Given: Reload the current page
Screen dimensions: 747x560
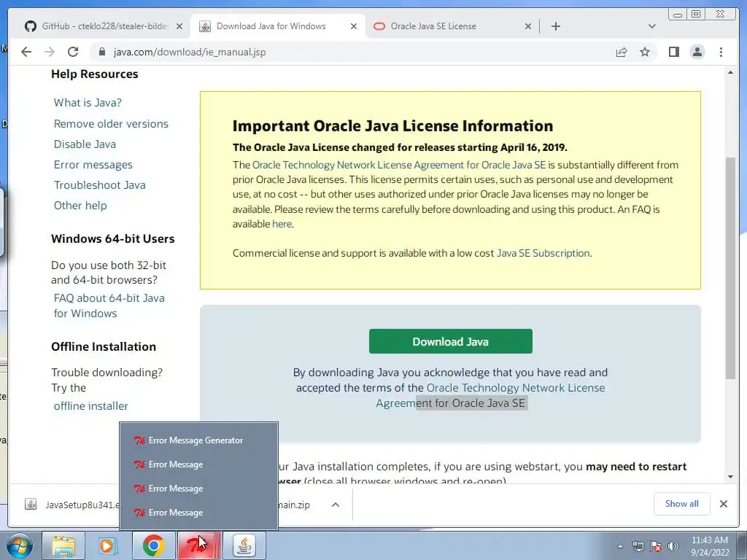Looking at the screenshot, I should tap(73, 52).
